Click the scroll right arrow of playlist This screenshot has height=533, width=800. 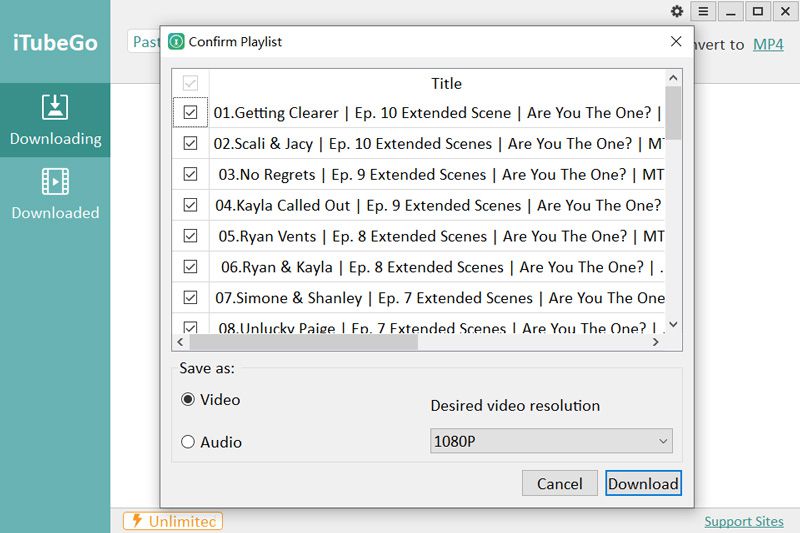tap(656, 342)
